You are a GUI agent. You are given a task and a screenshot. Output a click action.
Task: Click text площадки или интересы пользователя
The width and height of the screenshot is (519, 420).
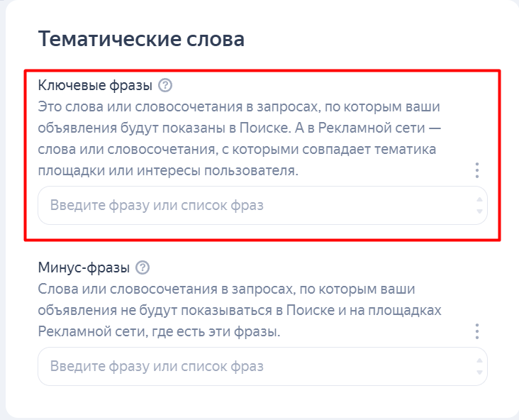[x=168, y=171]
